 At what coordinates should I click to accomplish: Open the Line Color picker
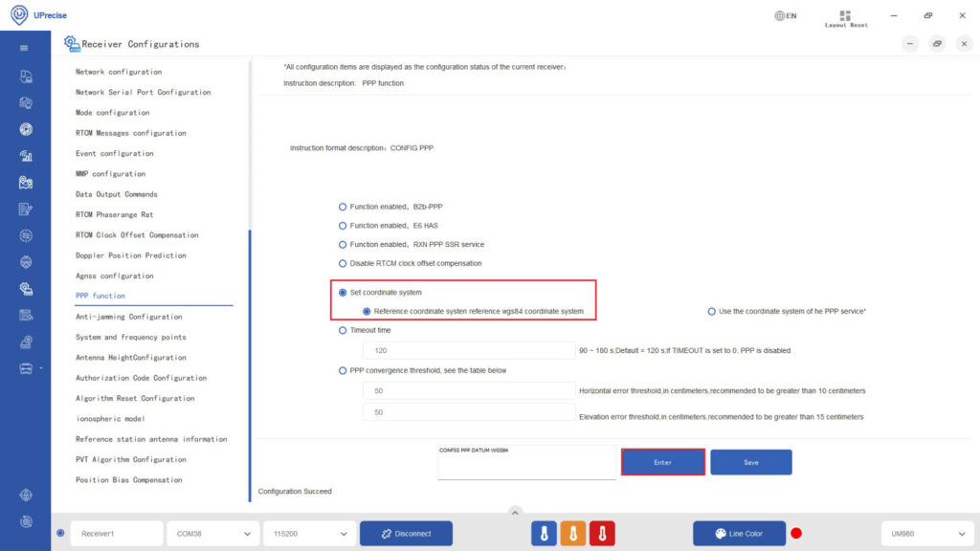coord(739,533)
